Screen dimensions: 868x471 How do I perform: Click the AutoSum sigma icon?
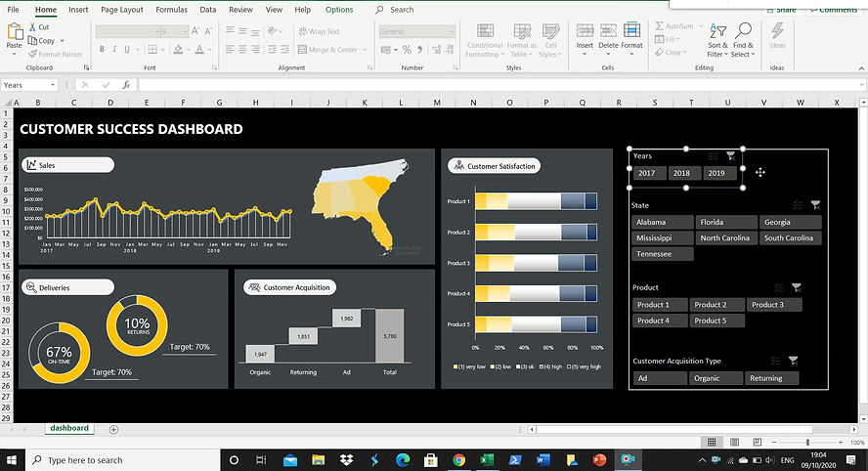tap(659, 26)
